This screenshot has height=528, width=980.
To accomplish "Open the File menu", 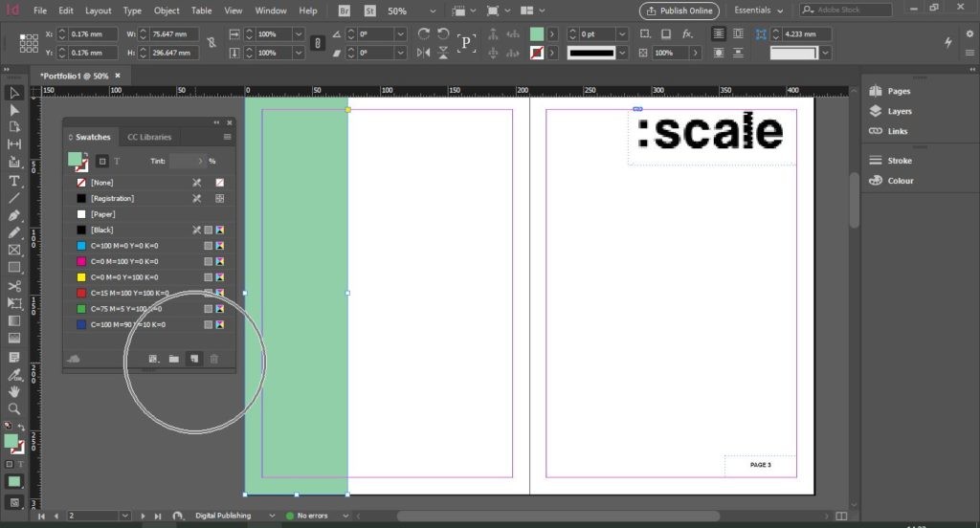I will click(40, 11).
